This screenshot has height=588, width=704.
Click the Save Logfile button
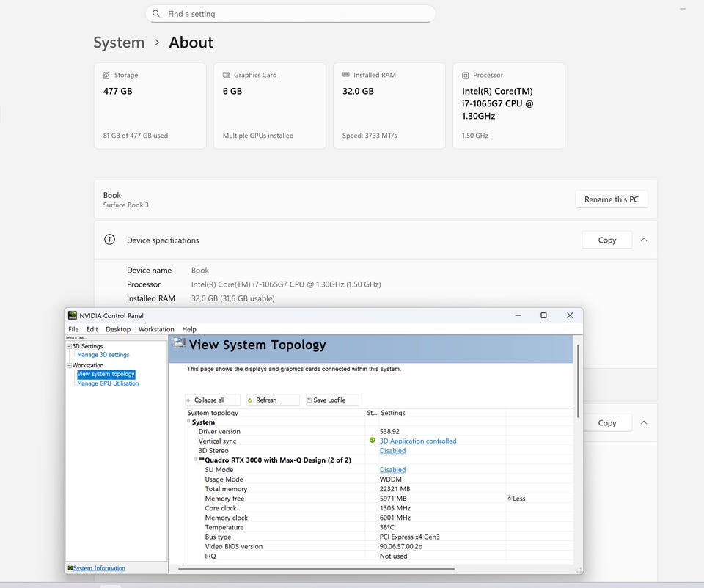331,400
